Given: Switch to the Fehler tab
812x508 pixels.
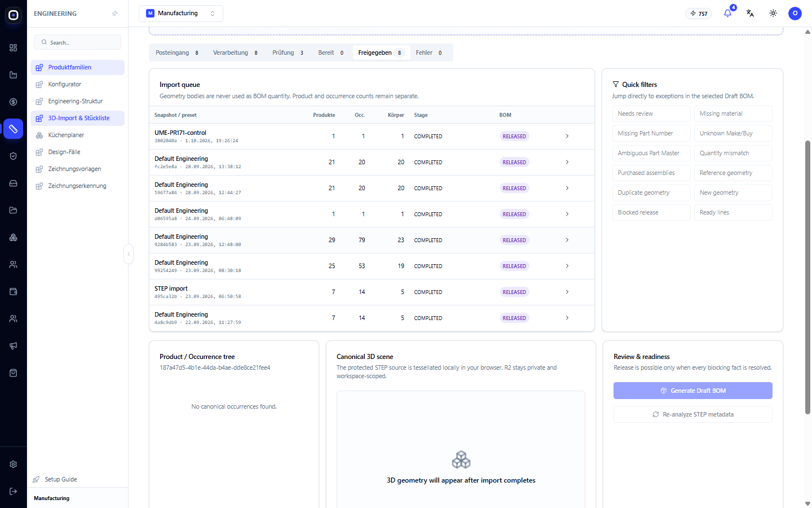Looking at the screenshot, I should click(x=429, y=52).
